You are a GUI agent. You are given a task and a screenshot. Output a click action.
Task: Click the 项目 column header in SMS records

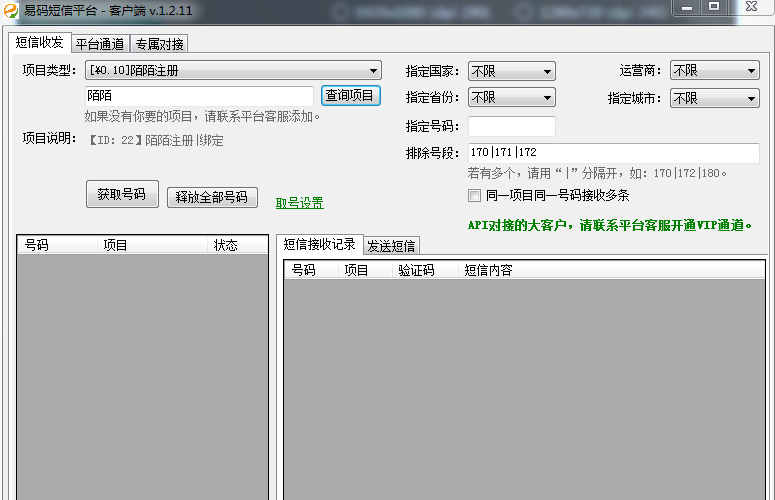365,270
